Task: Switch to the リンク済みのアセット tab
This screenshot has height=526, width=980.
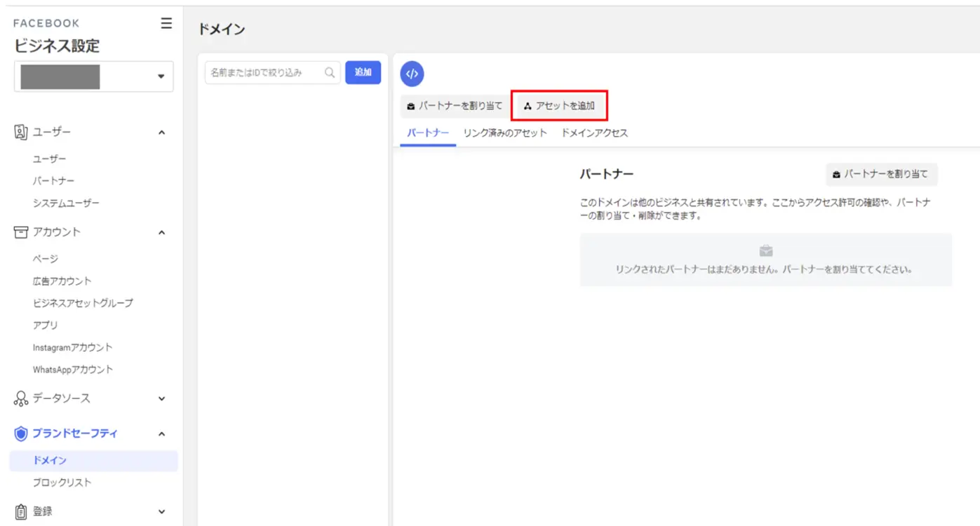Action: tap(505, 133)
